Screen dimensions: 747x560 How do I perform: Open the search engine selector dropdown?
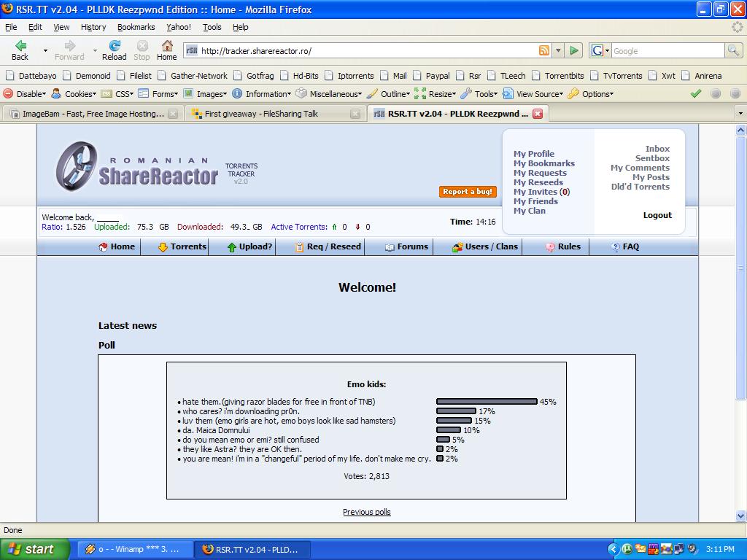[600, 50]
